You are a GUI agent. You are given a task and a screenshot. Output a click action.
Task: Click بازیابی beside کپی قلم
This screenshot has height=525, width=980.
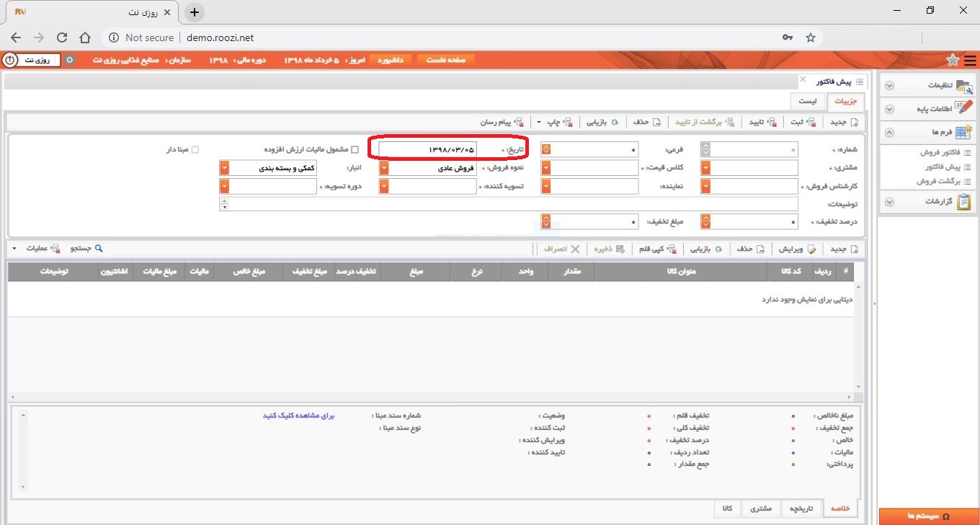point(707,249)
